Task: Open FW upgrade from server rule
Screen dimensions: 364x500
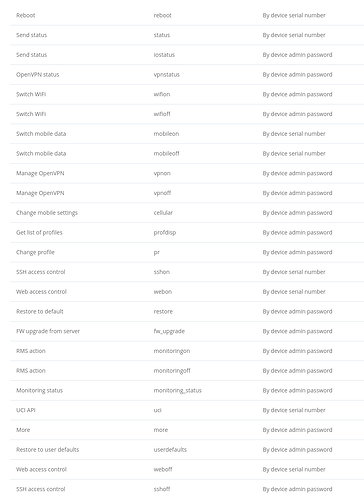Action: tap(187, 331)
